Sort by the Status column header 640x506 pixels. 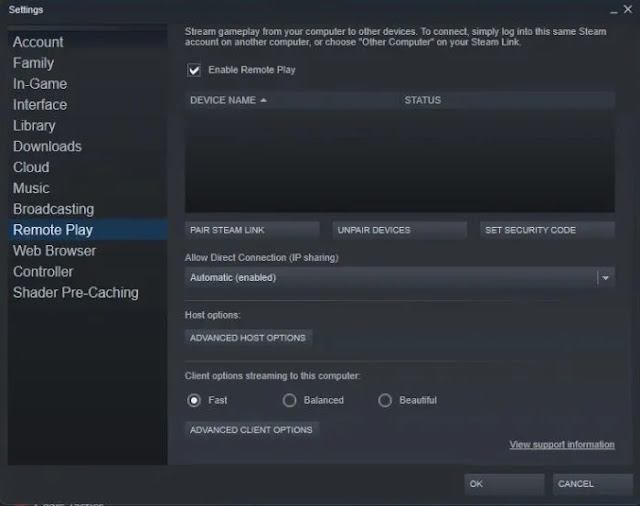[422, 100]
